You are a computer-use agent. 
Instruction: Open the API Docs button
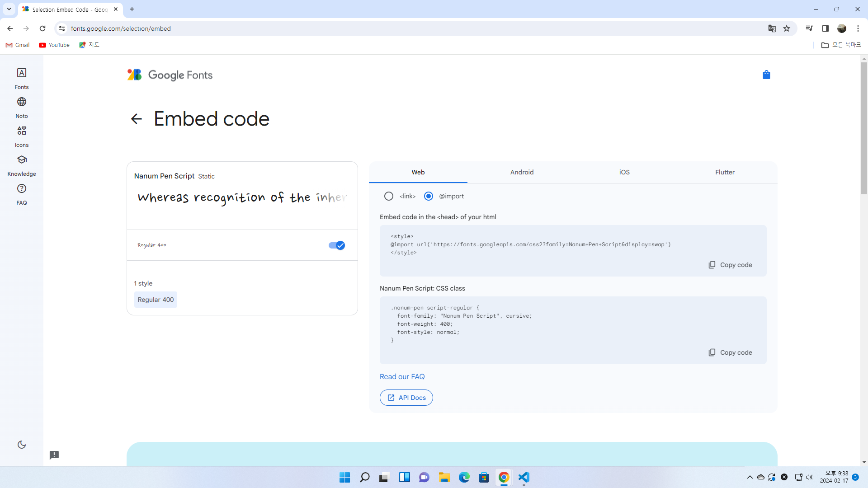406,398
